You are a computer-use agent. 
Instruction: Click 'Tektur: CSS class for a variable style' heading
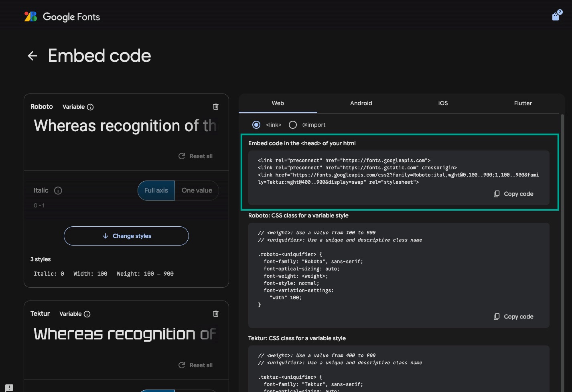coord(297,338)
